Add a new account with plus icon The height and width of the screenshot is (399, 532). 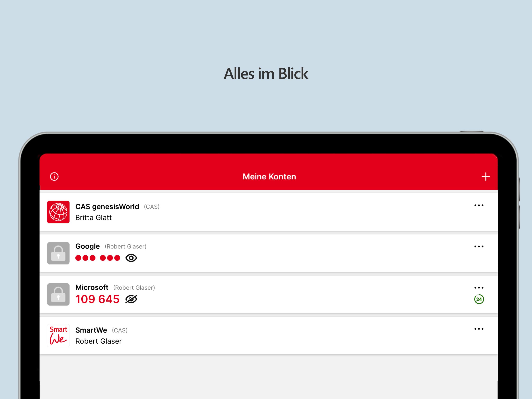(486, 176)
